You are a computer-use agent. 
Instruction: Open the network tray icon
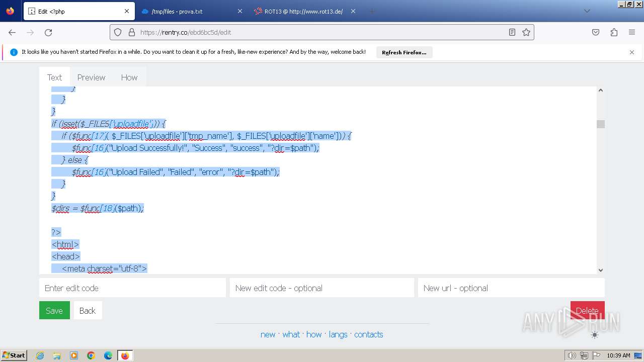pos(584,355)
